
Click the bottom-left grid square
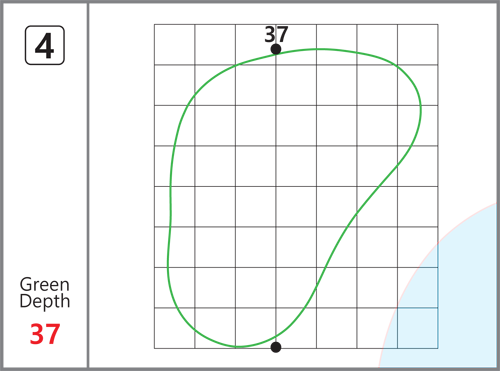click(x=174, y=328)
